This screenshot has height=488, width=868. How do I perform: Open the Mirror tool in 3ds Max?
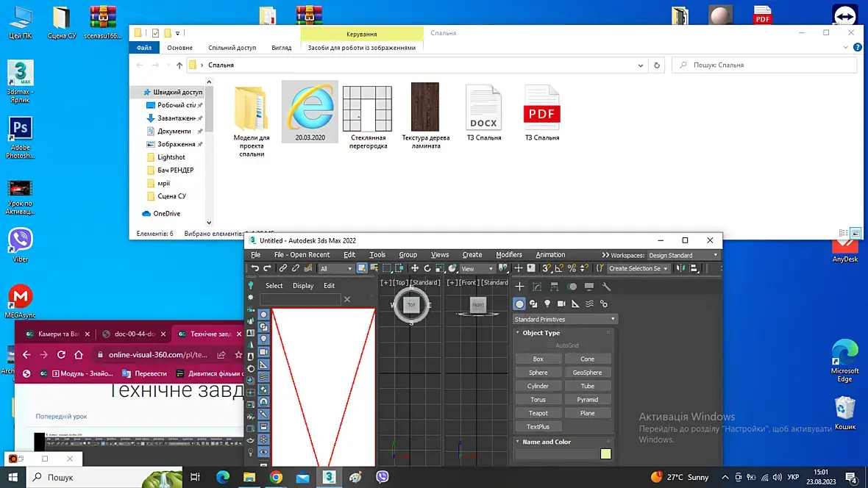[x=680, y=268]
